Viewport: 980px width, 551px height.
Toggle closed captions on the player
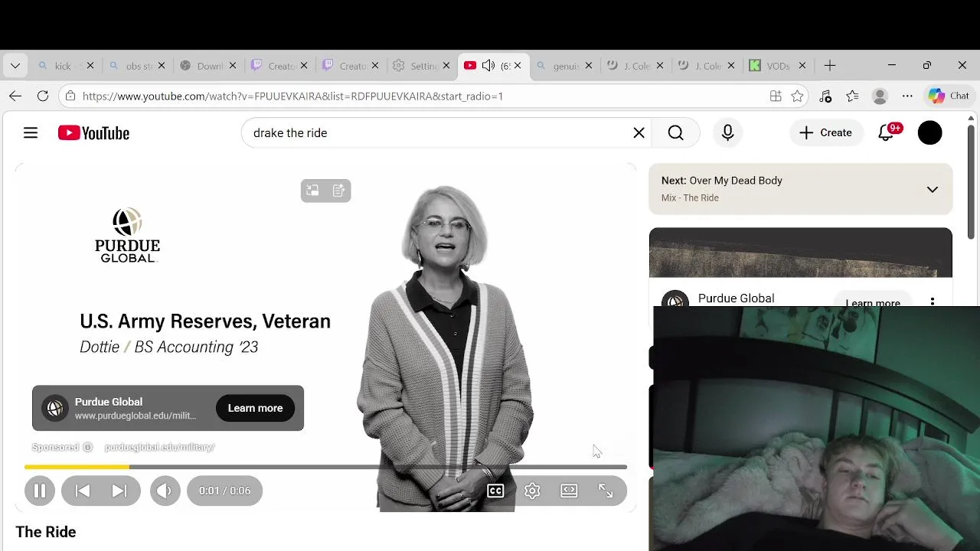[x=495, y=491]
